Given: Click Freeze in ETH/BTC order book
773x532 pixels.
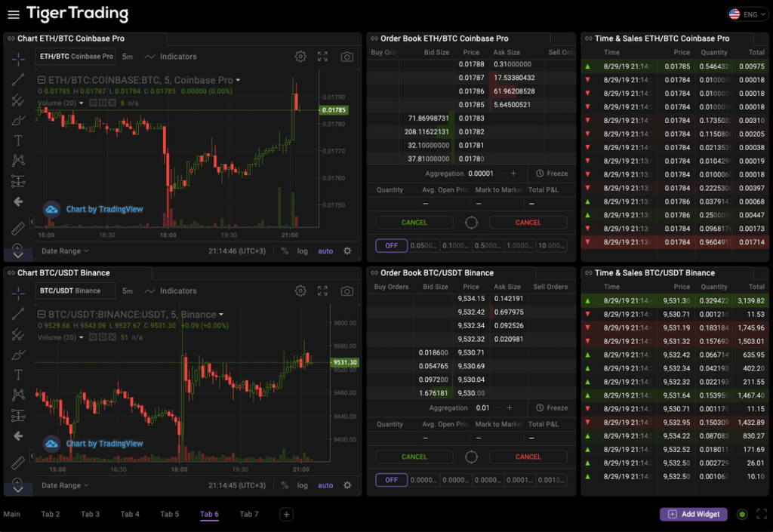Looking at the screenshot, I should click(552, 174).
